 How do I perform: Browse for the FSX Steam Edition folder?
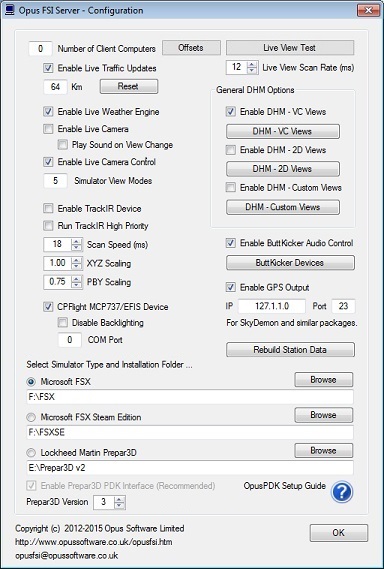[323, 415]
